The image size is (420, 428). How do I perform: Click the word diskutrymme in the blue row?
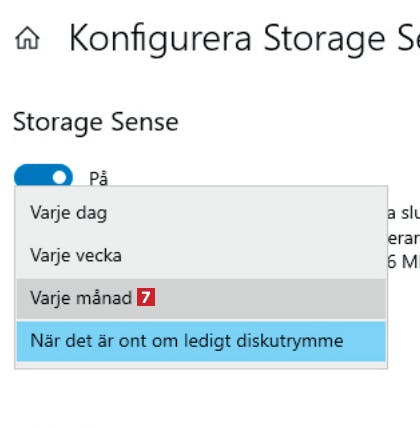(290, 341)
